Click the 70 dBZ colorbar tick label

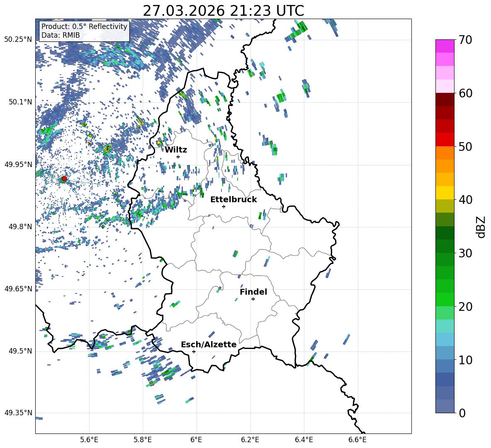click(x=465, y=40)
